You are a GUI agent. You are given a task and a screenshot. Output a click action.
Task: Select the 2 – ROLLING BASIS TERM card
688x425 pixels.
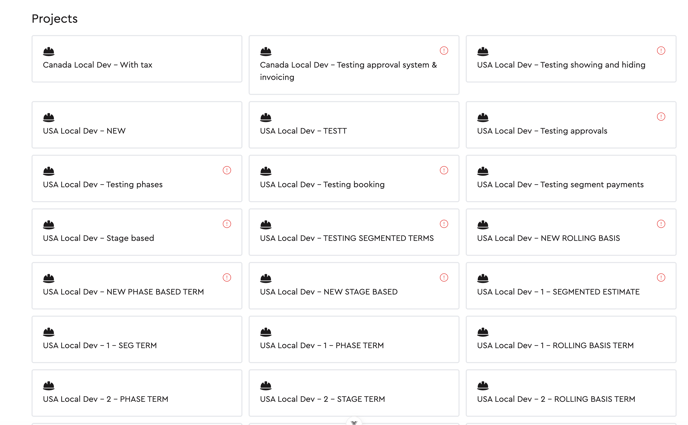pyautogui.click(x=570, y=393)
